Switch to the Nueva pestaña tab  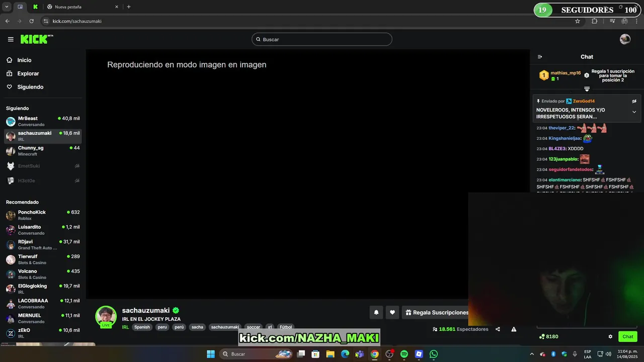click(x=83, y=7)
